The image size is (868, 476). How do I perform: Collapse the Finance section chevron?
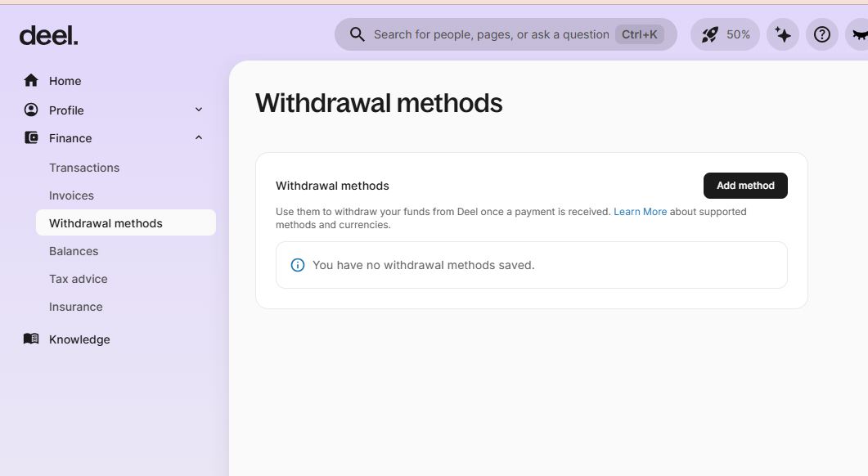199,137
